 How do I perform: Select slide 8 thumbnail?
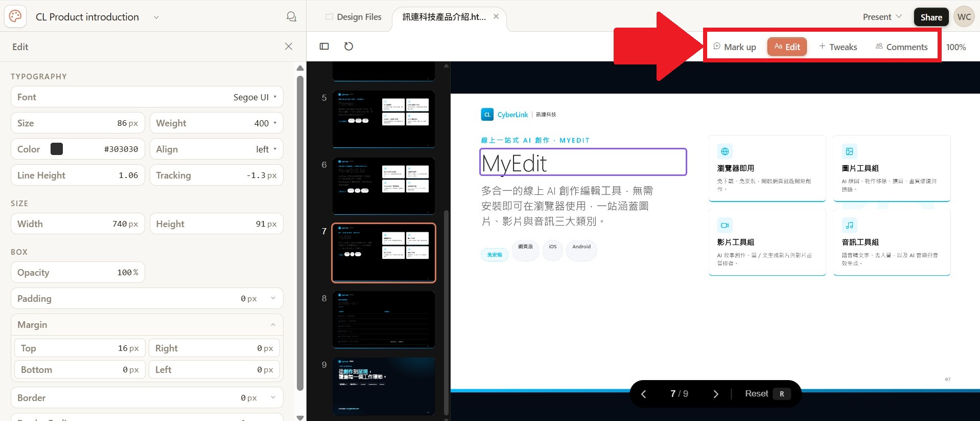(384, 320)
